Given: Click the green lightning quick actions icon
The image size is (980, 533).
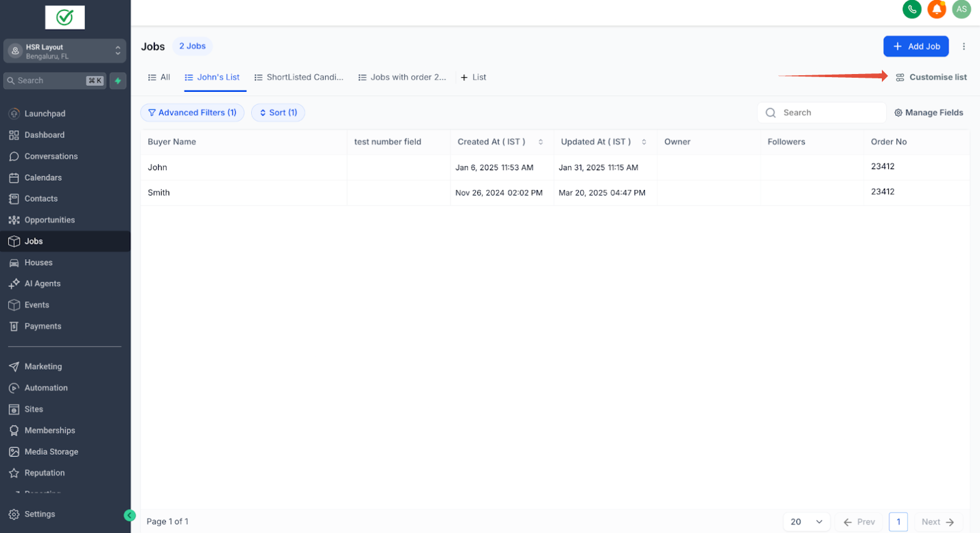Looking at the screenshot, I should 118,81.
